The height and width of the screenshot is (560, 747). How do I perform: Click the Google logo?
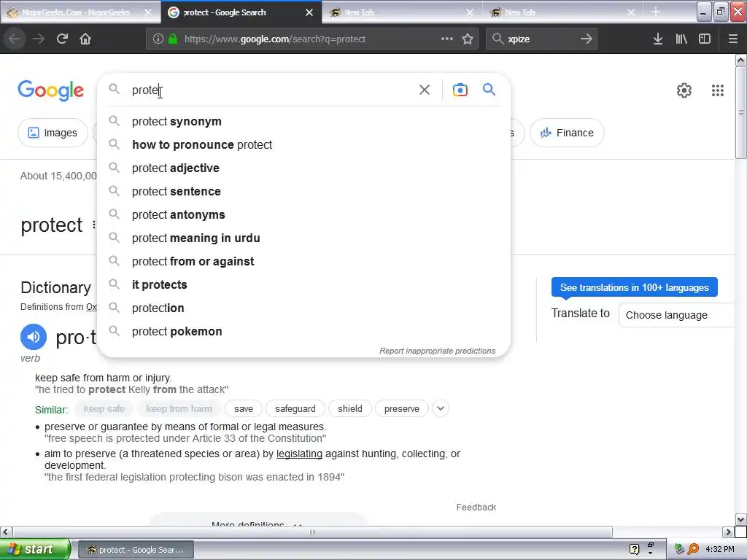[51, 90]
